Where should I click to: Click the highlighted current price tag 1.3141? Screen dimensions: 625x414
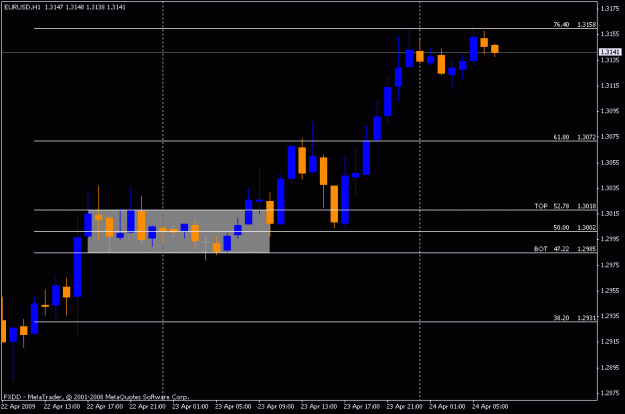point(610,52)
